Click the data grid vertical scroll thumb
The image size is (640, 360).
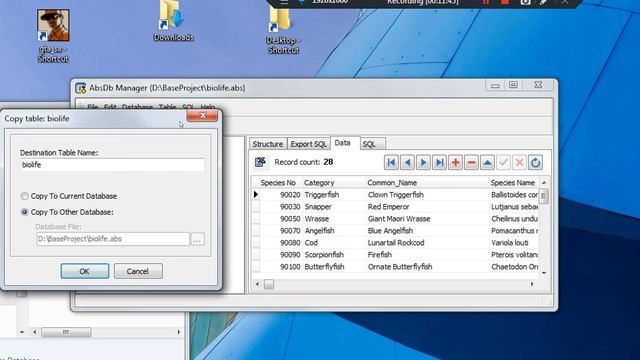(544, 196)
